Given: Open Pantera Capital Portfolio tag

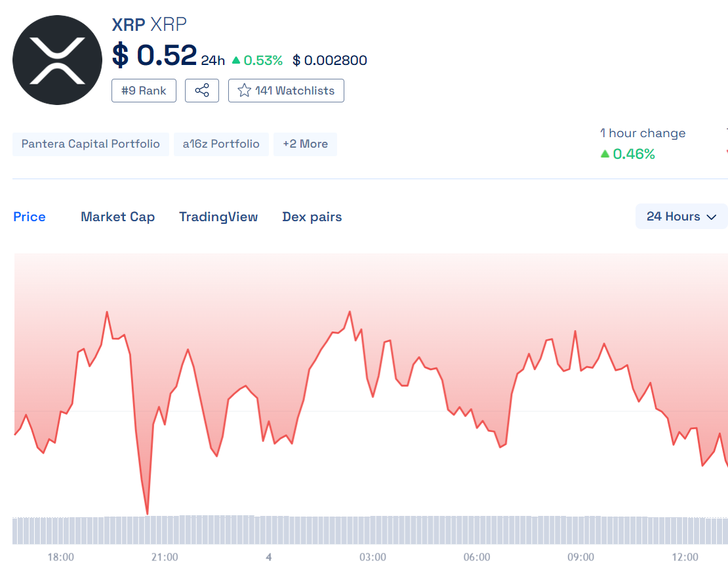Looking at the screenshot, I should [x=91, y=144].
